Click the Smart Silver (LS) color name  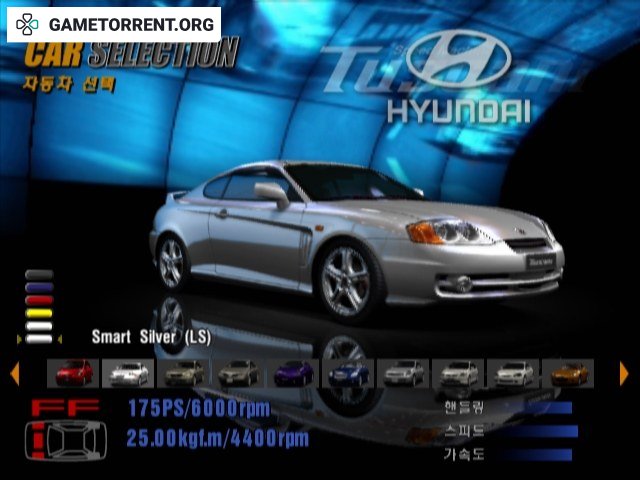(x=151, y=337)
